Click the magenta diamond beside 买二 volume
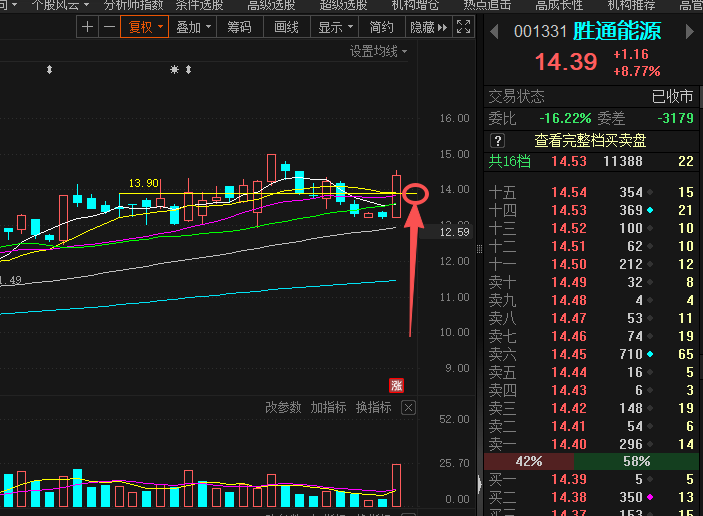 [650, 497]
